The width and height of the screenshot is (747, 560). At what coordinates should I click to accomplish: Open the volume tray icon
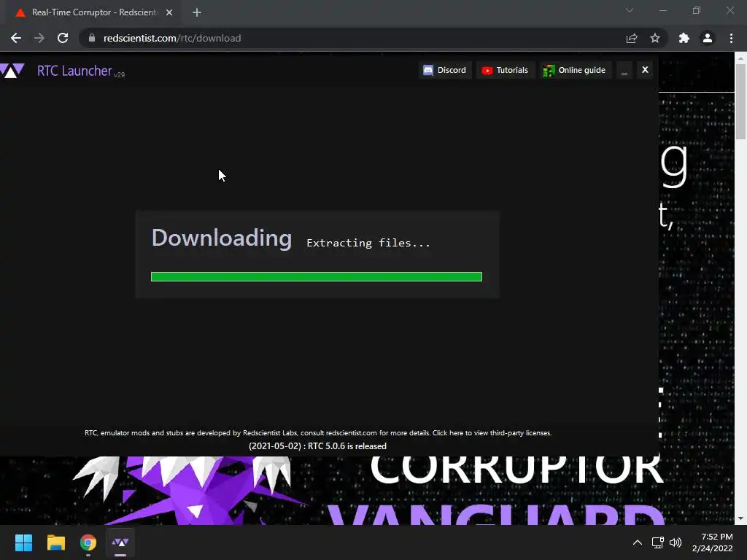click(676, 542)
